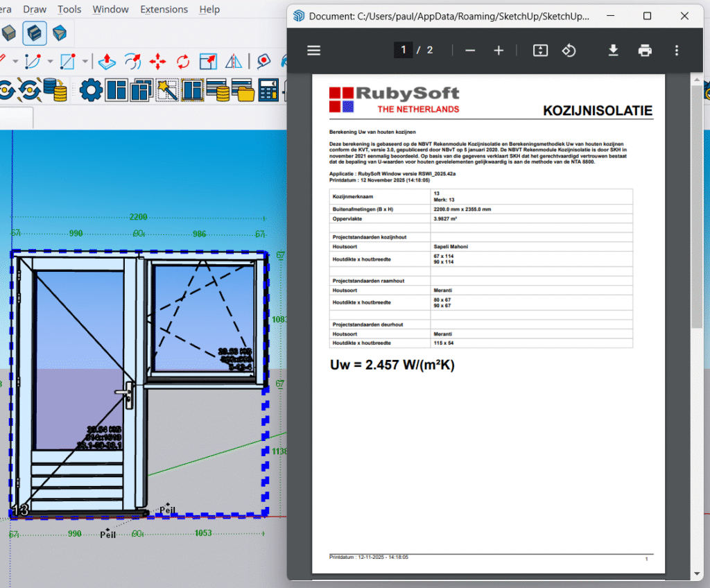Select the Push/Pull tool
This screenshot has width=710, height=588.
click(106, 62)
